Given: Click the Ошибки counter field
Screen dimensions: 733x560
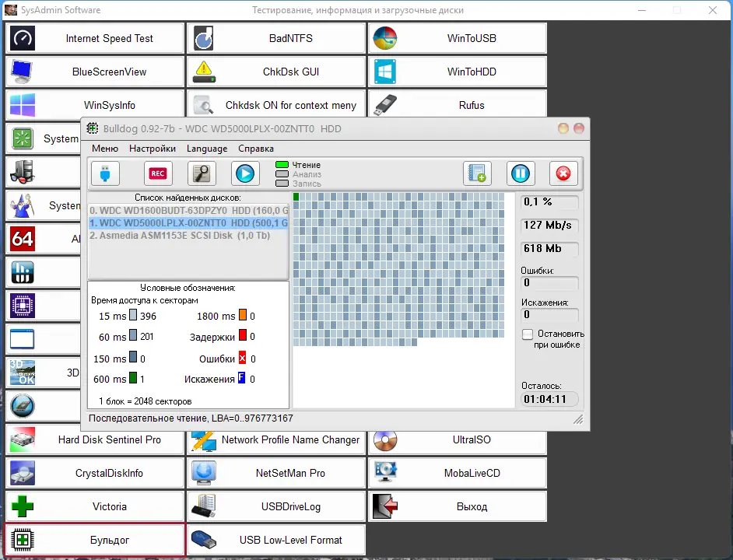Looking at the screenshot, I should pyautogui.click(x=549, y=283).
